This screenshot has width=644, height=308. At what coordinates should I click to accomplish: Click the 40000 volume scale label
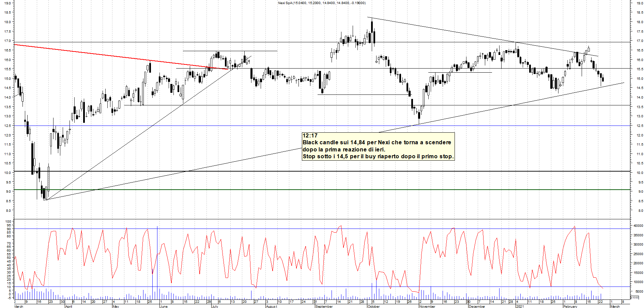click(x=638, y=225)
